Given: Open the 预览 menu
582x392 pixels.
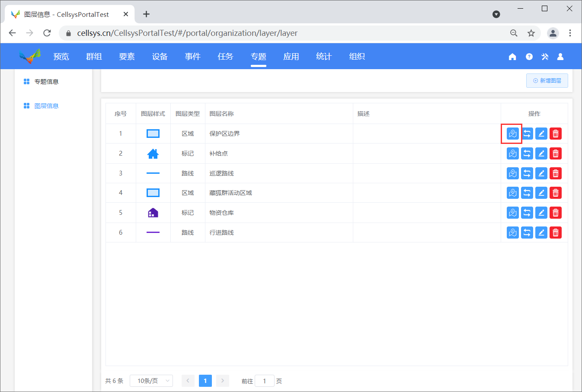Looking at the screenshot, I should point(61,57).
